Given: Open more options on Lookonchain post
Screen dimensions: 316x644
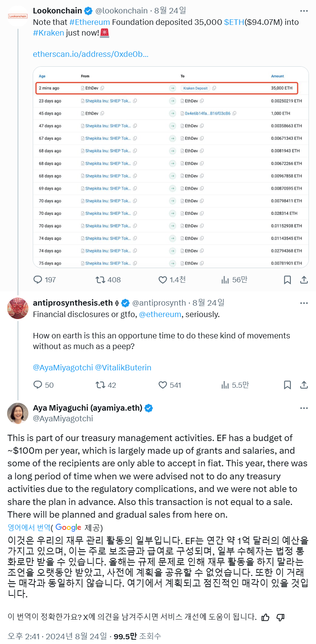Looking at the screenshot, I should [x=304, y=11].
